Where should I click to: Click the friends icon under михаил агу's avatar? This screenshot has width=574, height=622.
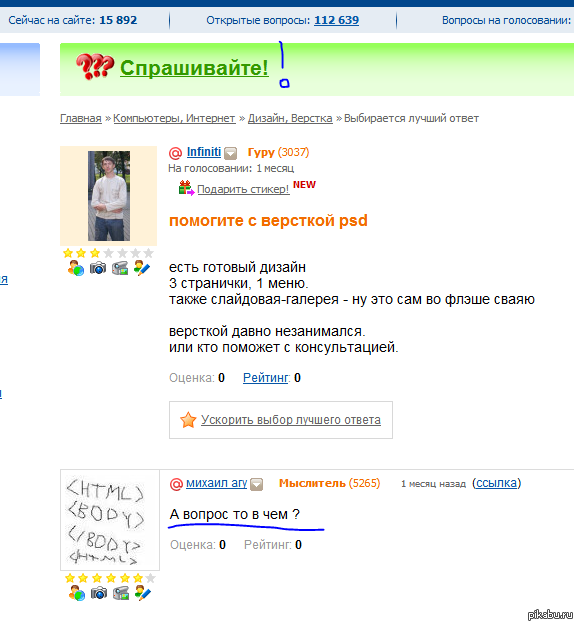[x=77, y=593]
